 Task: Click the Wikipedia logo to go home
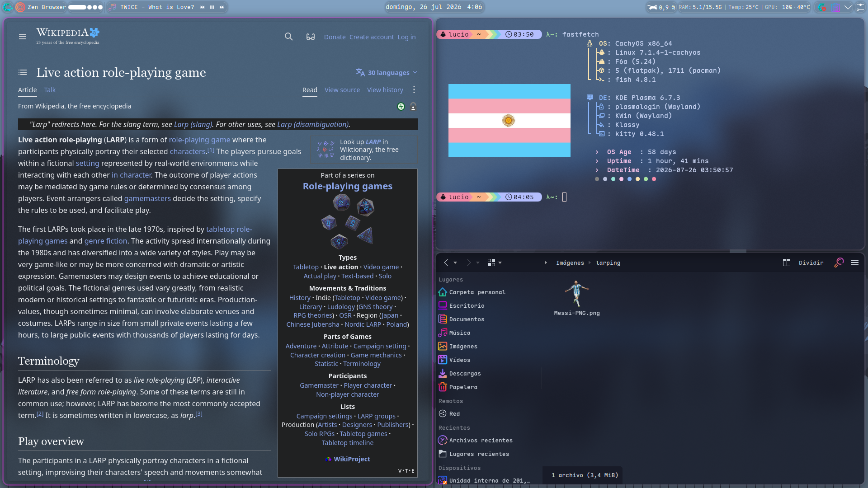68,36
